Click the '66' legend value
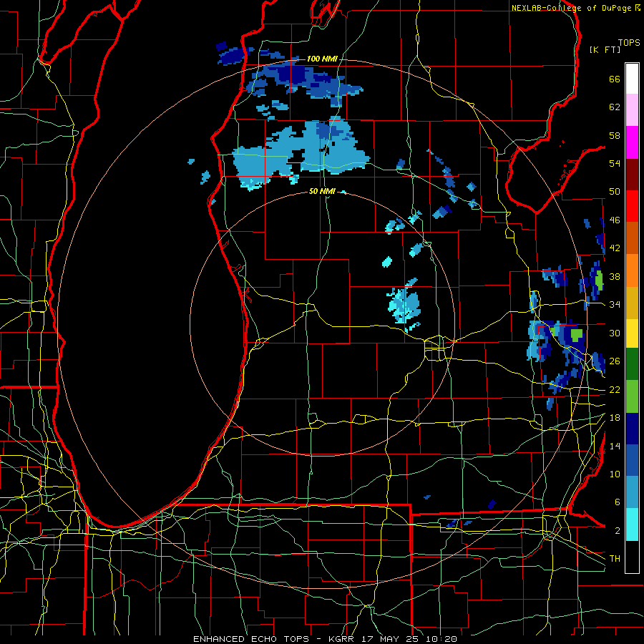644x644 pixels. (615, 79)
